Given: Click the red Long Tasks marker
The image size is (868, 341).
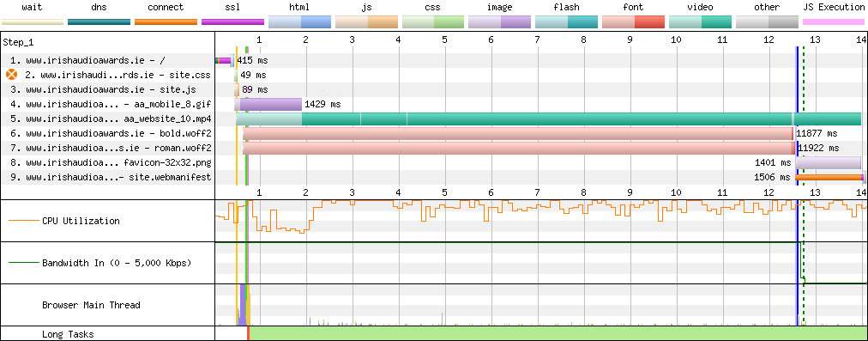Looking at the screenshot, I should point(249,333).
